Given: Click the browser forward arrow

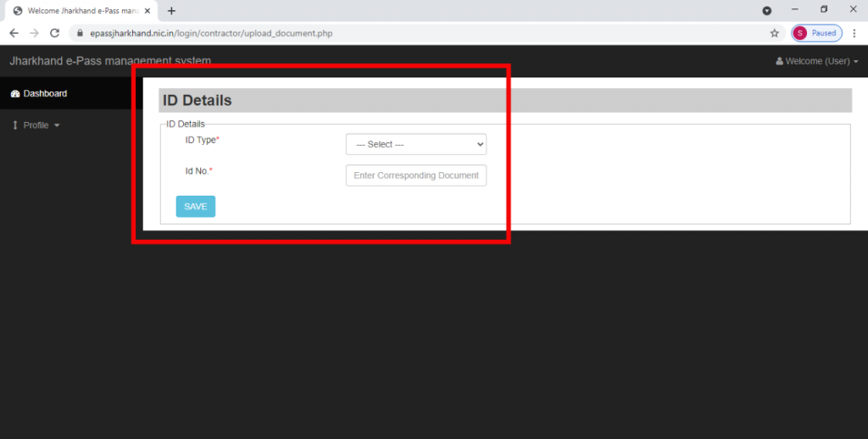Looking at the screenshot, I should click(x=34, y=33).
